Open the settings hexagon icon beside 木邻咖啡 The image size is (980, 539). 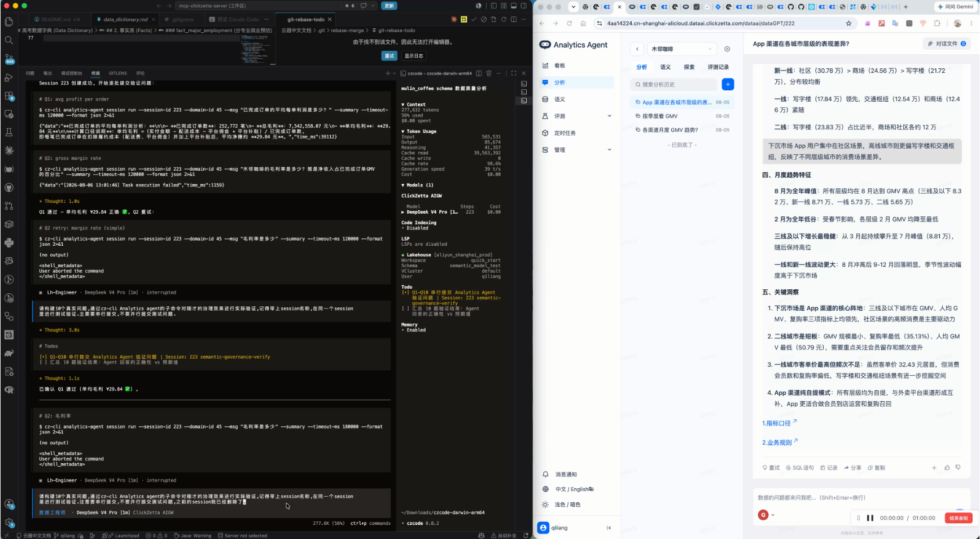coord(727,49)
